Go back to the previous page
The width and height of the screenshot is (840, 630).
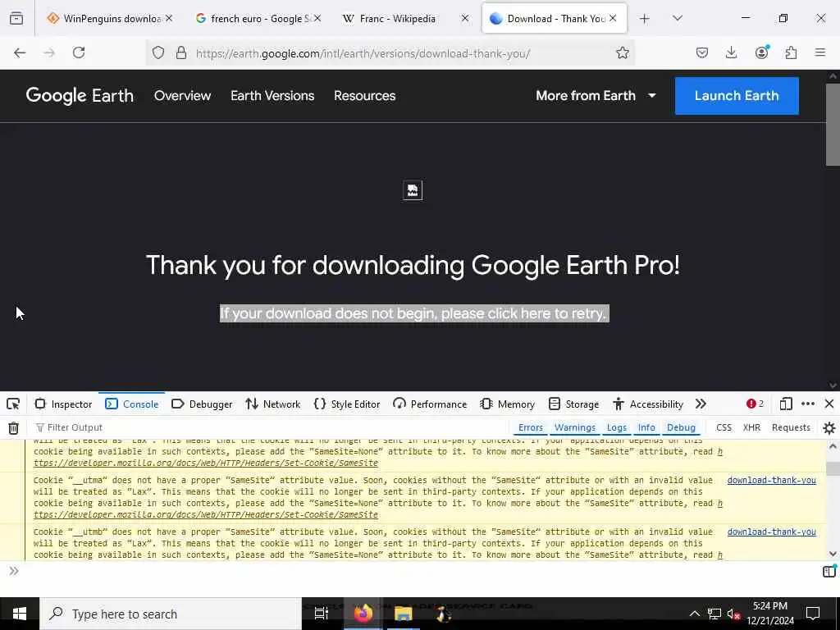tap(20, 52)
